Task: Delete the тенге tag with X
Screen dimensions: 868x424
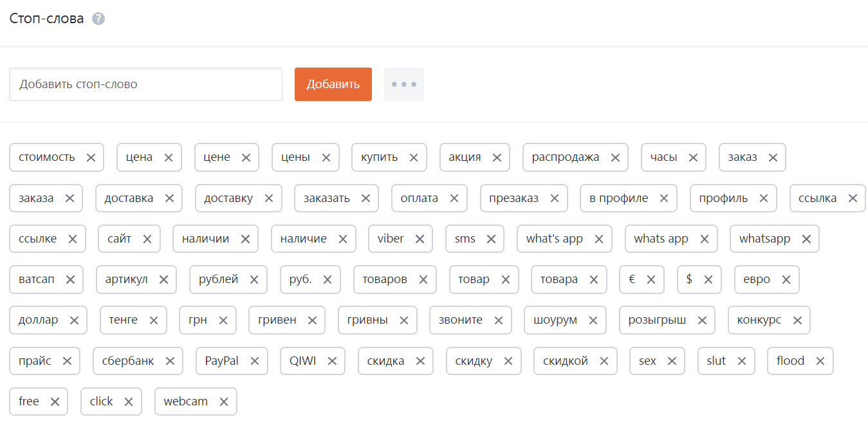Action: click(154, 320)
